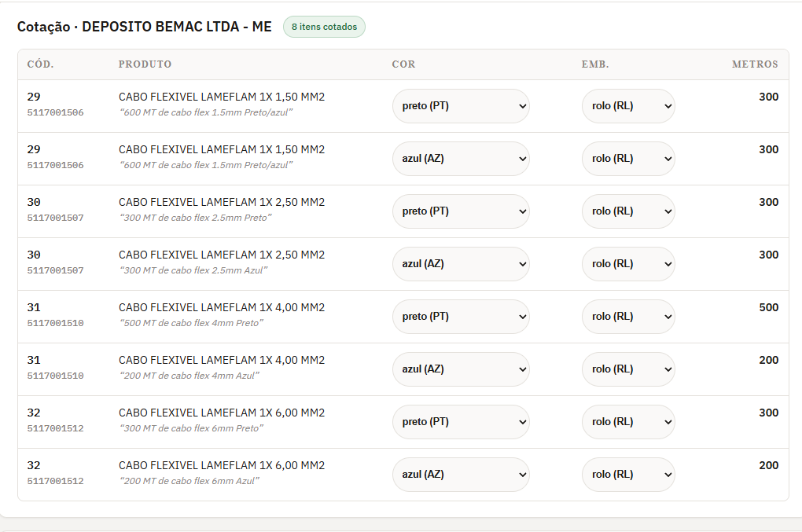
Task: Click the 200 metres value in the 6,00 MM2 azul row
Action: point(769,465)
